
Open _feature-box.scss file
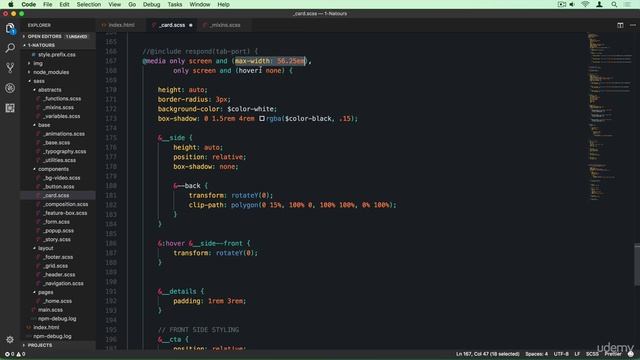click(65, 213)
